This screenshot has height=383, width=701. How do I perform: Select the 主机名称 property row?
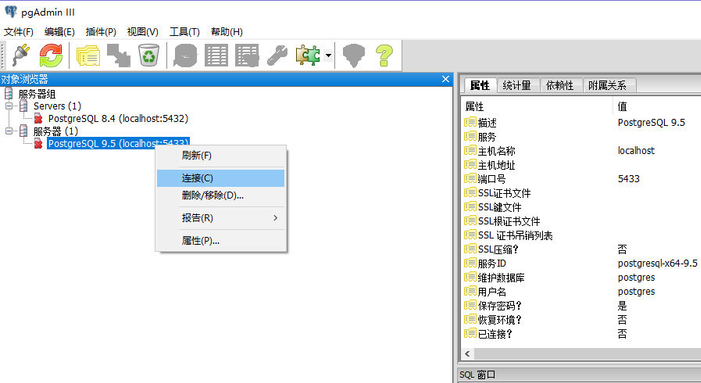(x=582, y=151)
